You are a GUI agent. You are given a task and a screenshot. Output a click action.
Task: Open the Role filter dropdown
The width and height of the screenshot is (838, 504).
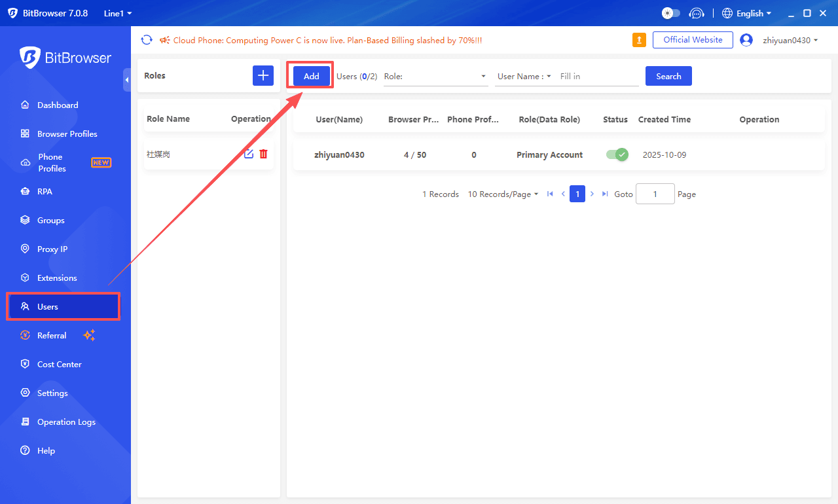point(435,77)
